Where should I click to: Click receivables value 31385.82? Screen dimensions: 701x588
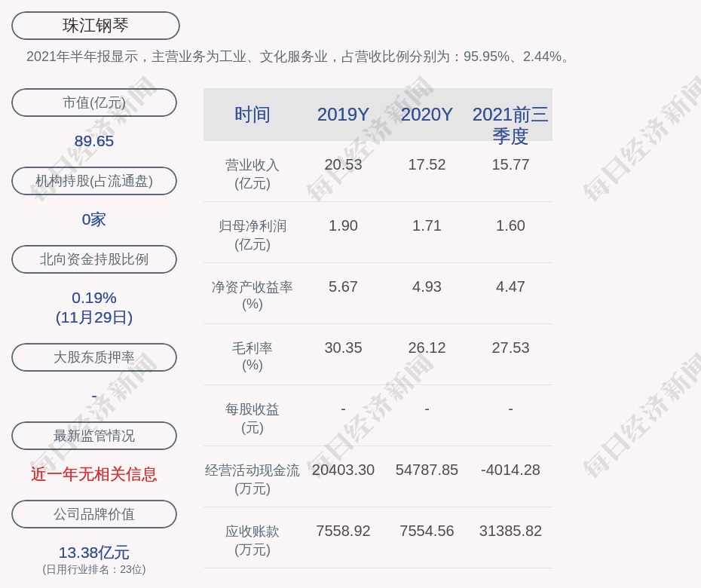pos(510,531)
